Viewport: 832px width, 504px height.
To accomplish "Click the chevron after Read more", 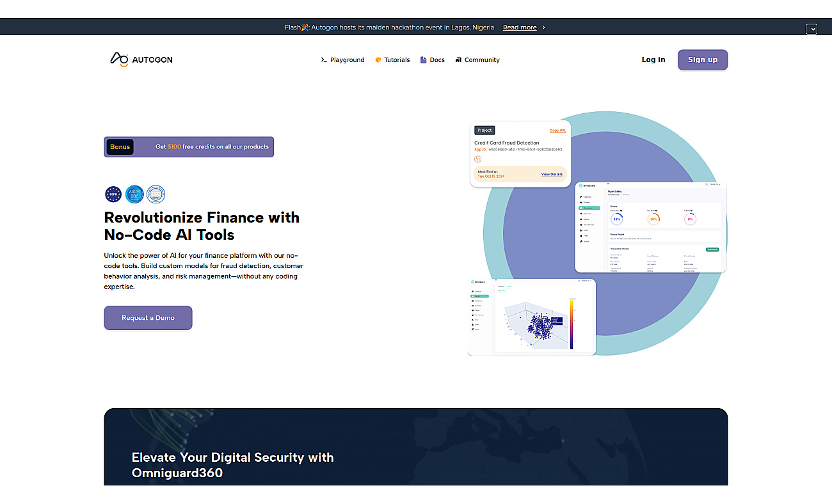I will (544, 28).
